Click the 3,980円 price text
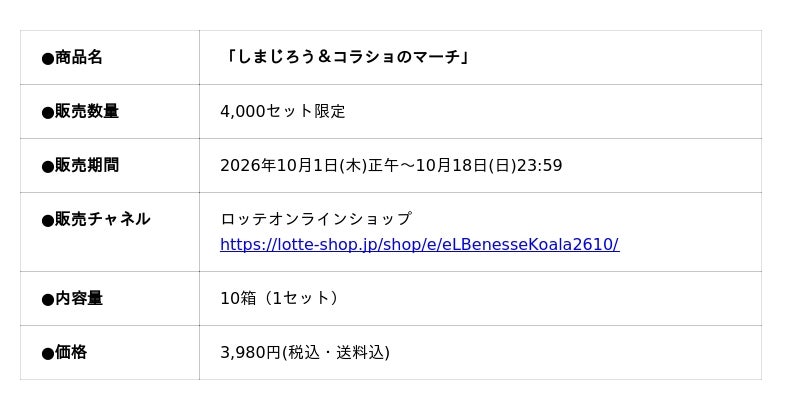 click(251, 352)
